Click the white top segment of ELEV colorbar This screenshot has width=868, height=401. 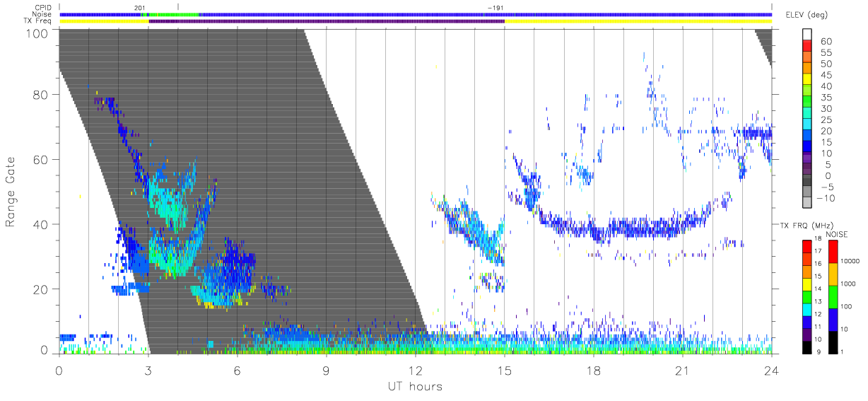[x=807, y=34]
